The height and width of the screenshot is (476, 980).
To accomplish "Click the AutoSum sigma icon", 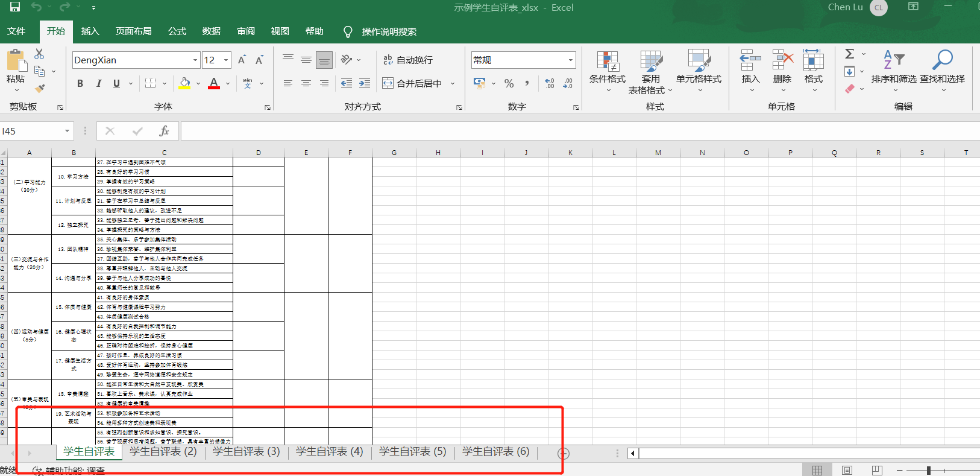I will (850, 54).
